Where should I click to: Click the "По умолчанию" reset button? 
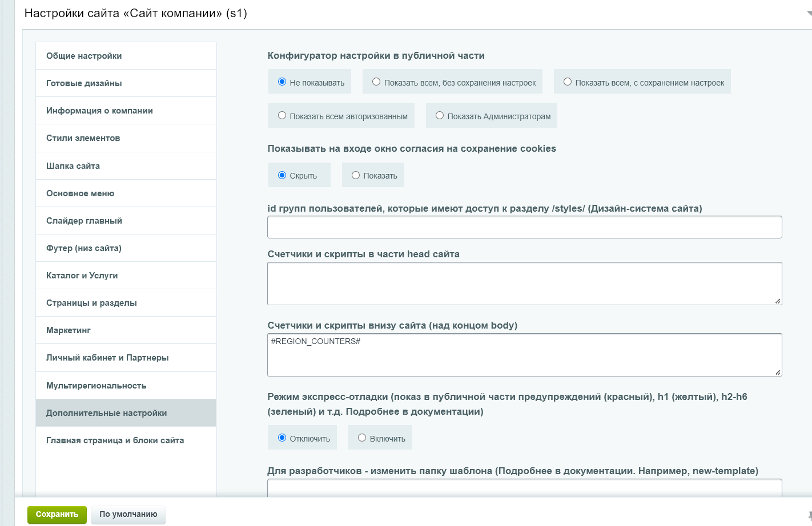tap(128, 515)
